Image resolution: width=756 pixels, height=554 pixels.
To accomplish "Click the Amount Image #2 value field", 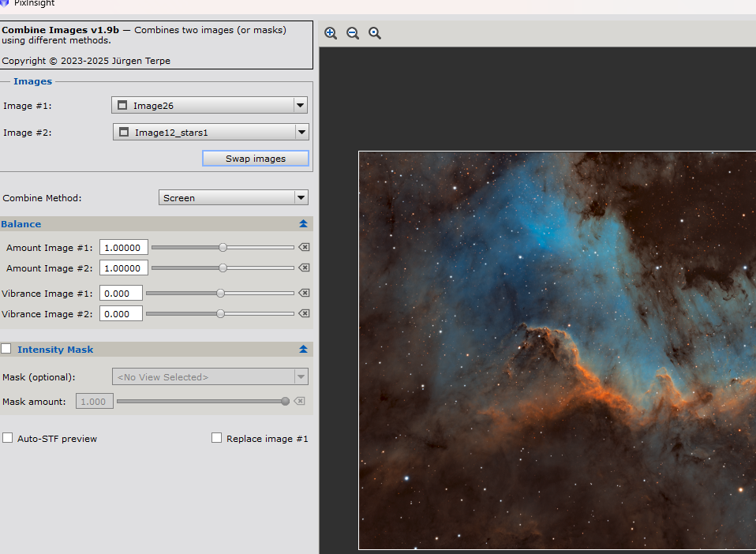I will click(x=123, y=268).
